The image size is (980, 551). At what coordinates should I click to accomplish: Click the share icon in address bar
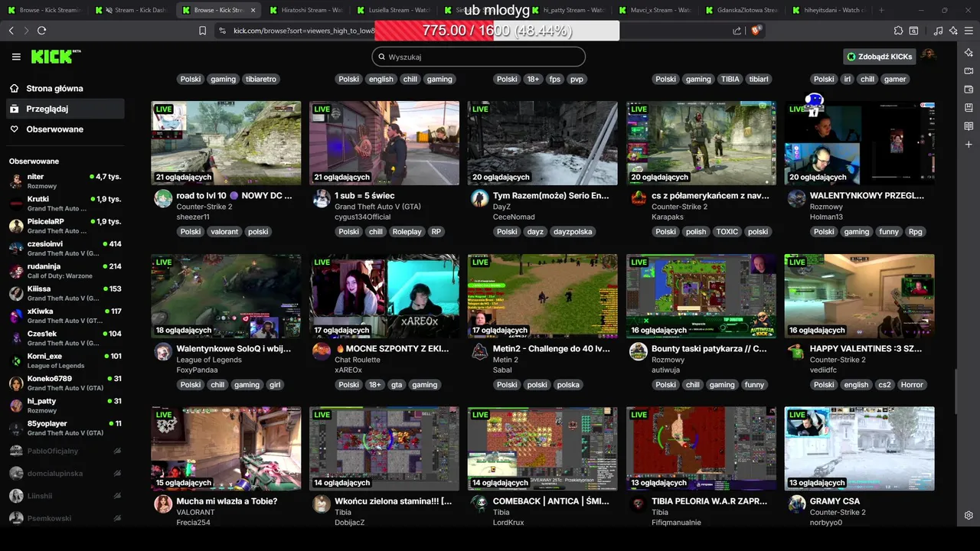point(737,31)
